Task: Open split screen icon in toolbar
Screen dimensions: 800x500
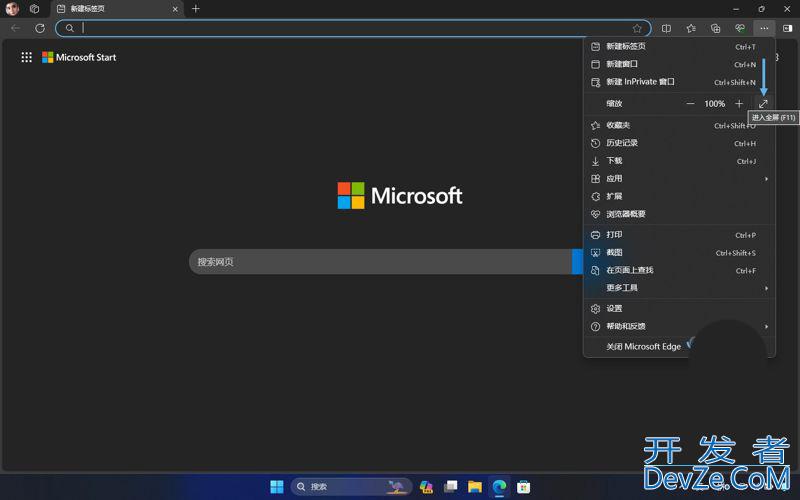Action: 666,29
